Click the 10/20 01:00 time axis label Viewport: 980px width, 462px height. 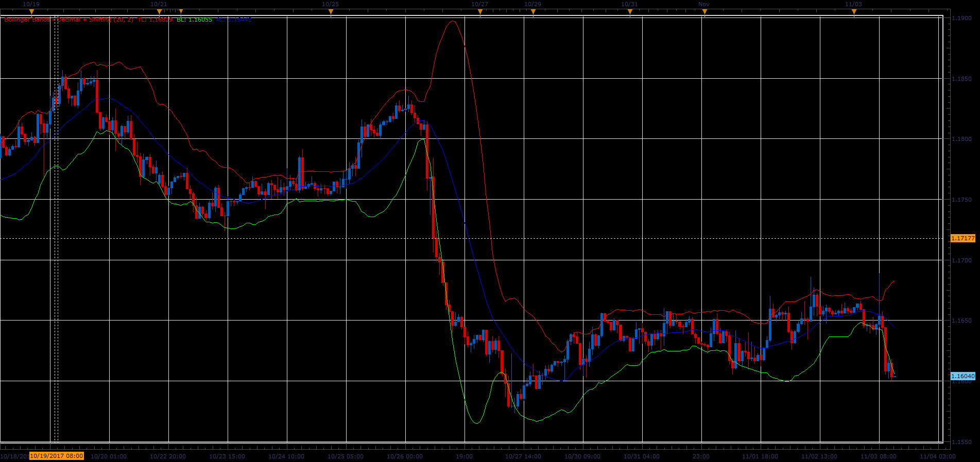click(x=109, y=456)
